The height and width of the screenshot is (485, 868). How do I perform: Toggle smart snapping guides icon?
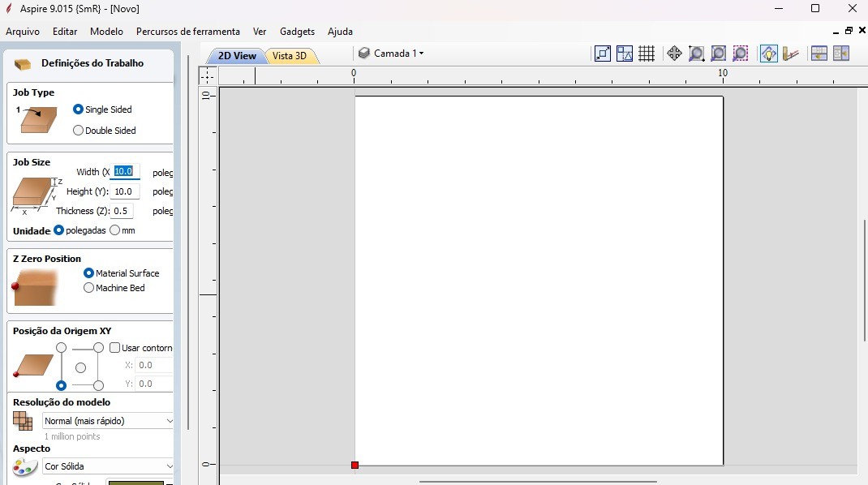pyautogui.click(x=625, y=54)
